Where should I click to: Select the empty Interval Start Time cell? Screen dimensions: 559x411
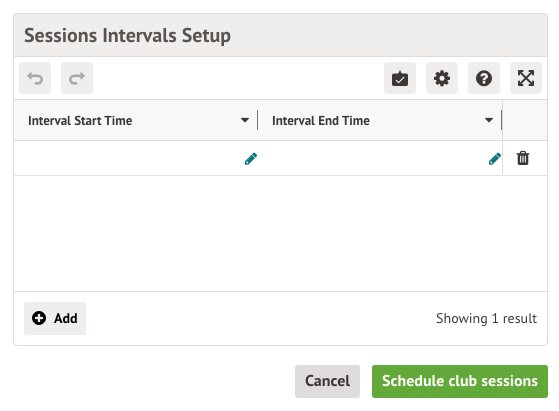tap(136, 158)
